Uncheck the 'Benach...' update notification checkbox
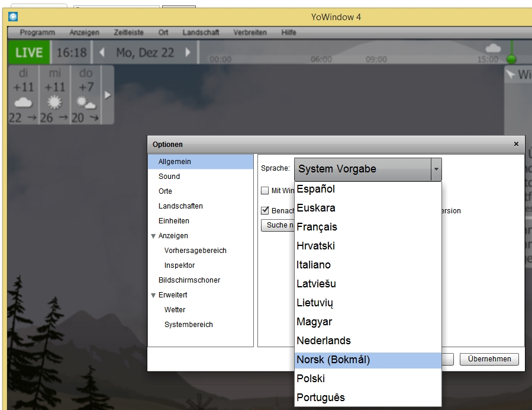This screenshot has height=410, width=532. click(x=265, y=210)
